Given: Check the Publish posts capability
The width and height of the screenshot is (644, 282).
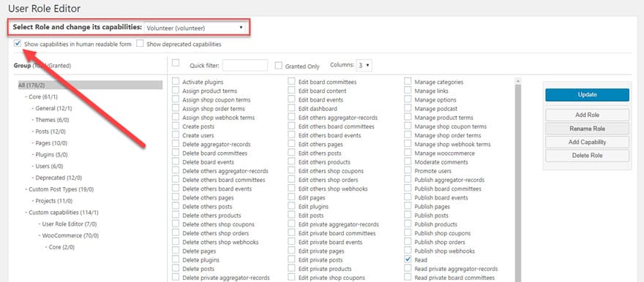Looking at the screenshot, I should tap(408, 215).
